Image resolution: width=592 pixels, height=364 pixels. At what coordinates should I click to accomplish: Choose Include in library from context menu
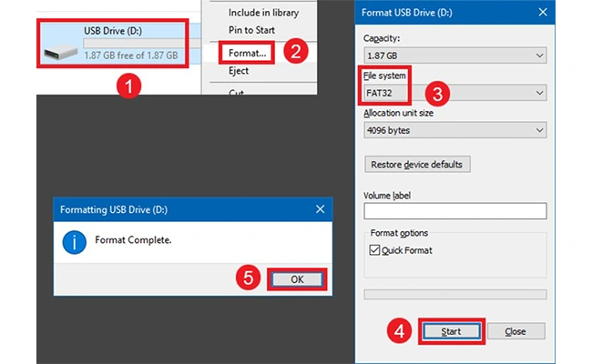tap(262, 13)
